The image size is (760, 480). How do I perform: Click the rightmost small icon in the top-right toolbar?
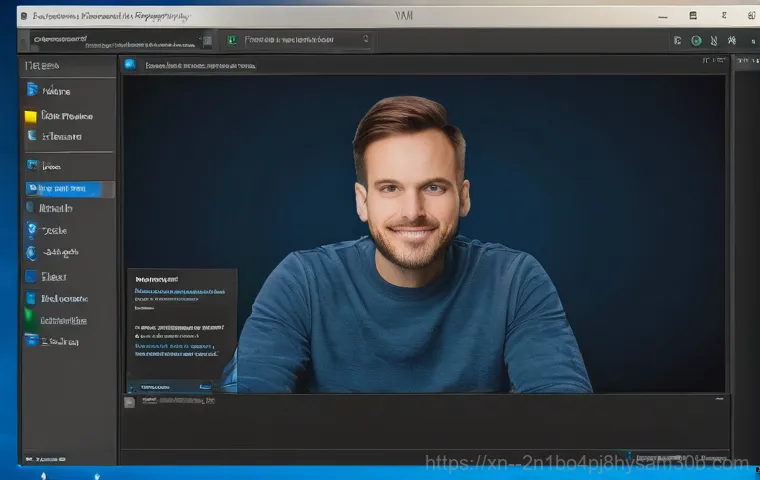pyautogui.click(x=732, y=41)
